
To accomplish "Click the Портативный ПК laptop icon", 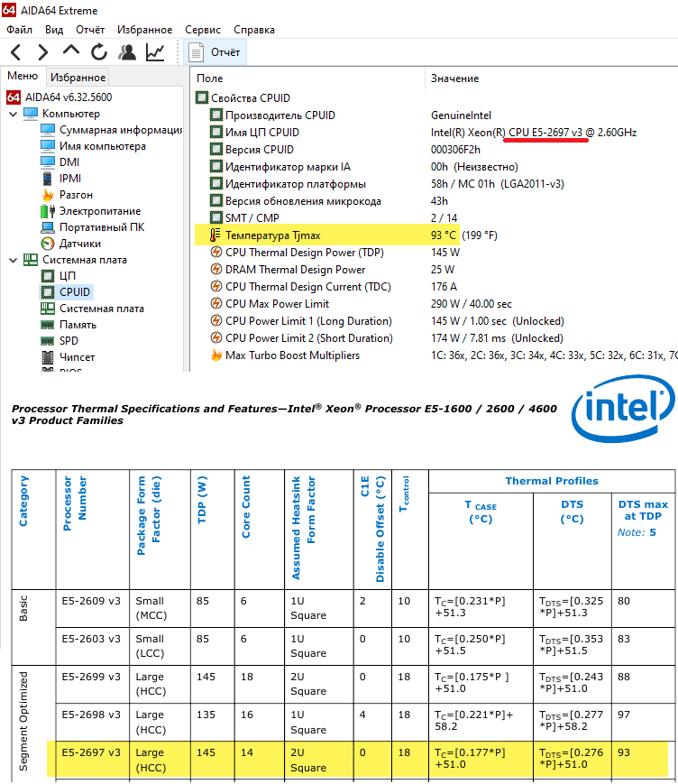I will [x=48, y=227].
